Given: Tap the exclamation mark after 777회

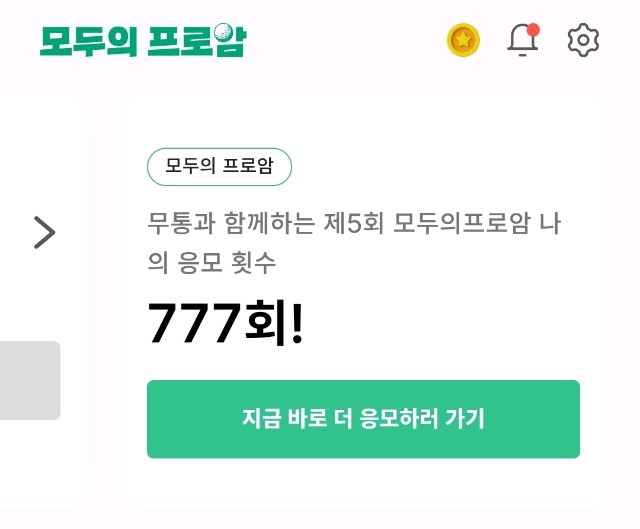Looking at the screenshot, I should (296, 324).
